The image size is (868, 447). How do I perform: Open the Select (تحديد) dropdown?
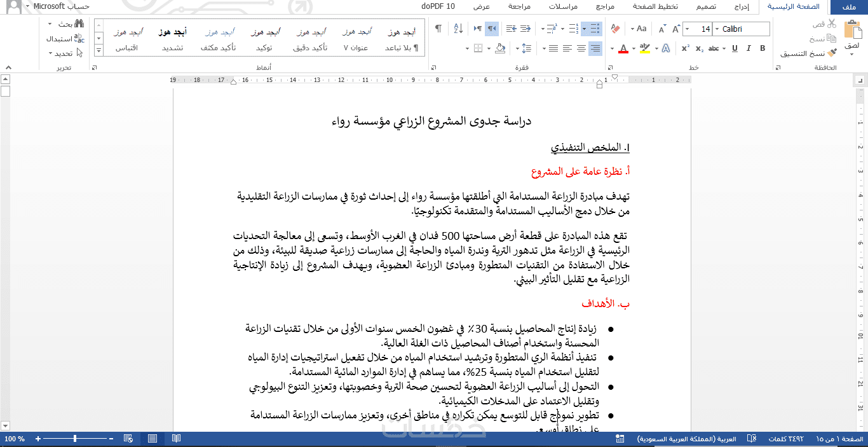pyautogui.click(x=65, y=53)
